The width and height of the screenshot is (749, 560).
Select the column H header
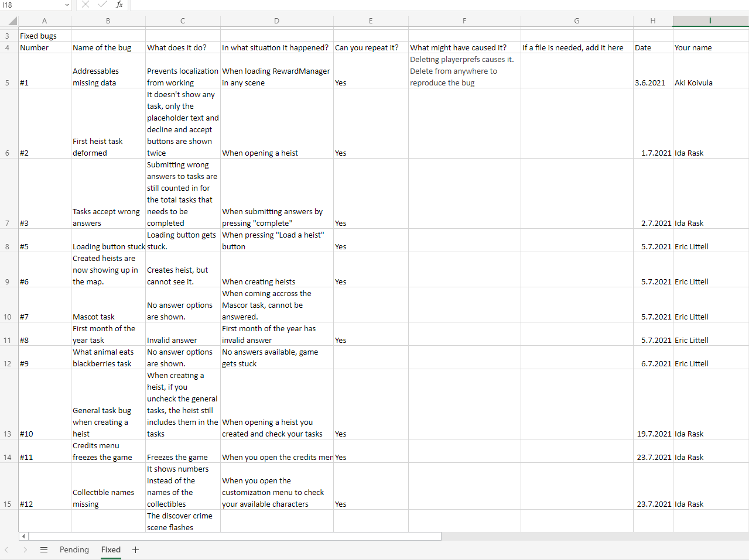pos(652,21)
